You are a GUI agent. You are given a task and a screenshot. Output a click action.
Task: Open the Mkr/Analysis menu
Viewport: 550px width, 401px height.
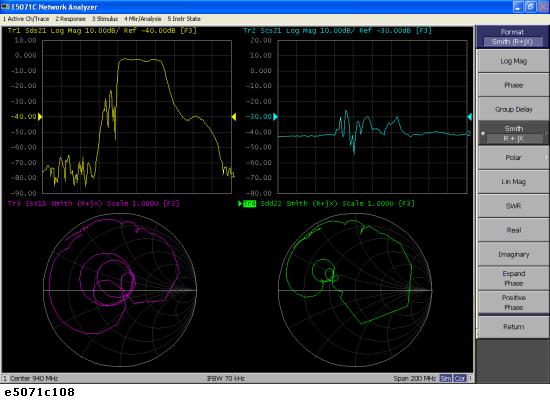click(x=143, y=19)
